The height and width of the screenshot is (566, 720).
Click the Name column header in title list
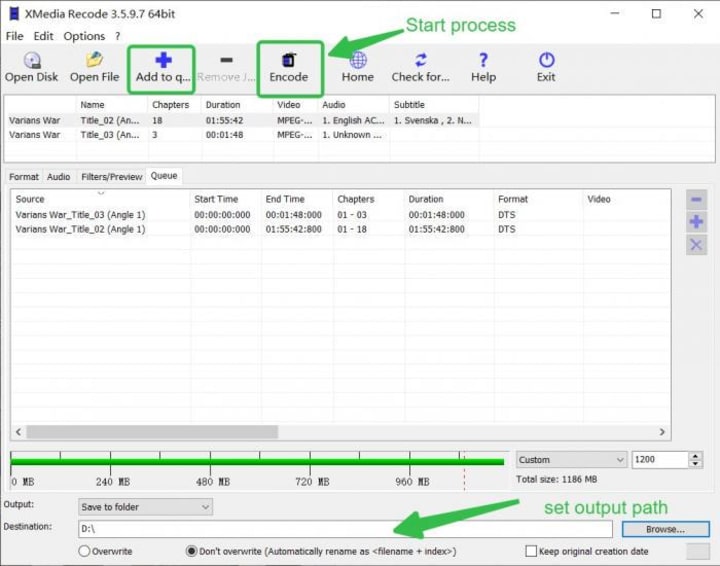pyautogui.click(x=112, y=105)
